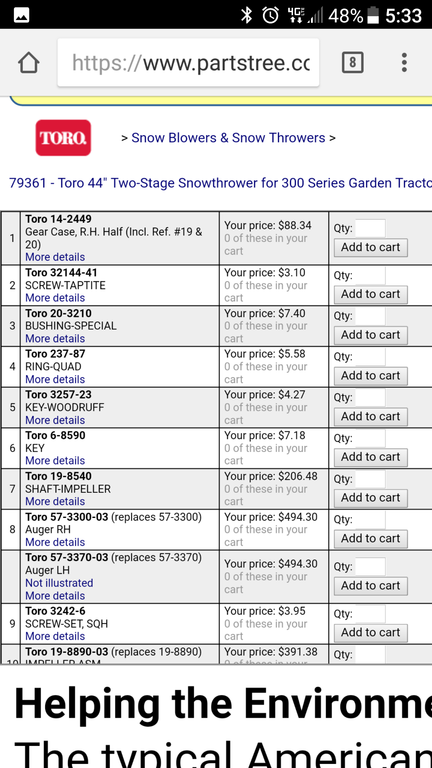Open the three-dot browser menu
This screenshot has width=432, height=768.
(404, 63)
